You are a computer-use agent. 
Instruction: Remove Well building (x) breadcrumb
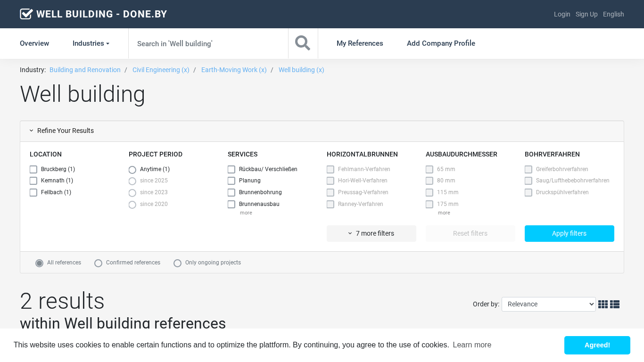301,70
